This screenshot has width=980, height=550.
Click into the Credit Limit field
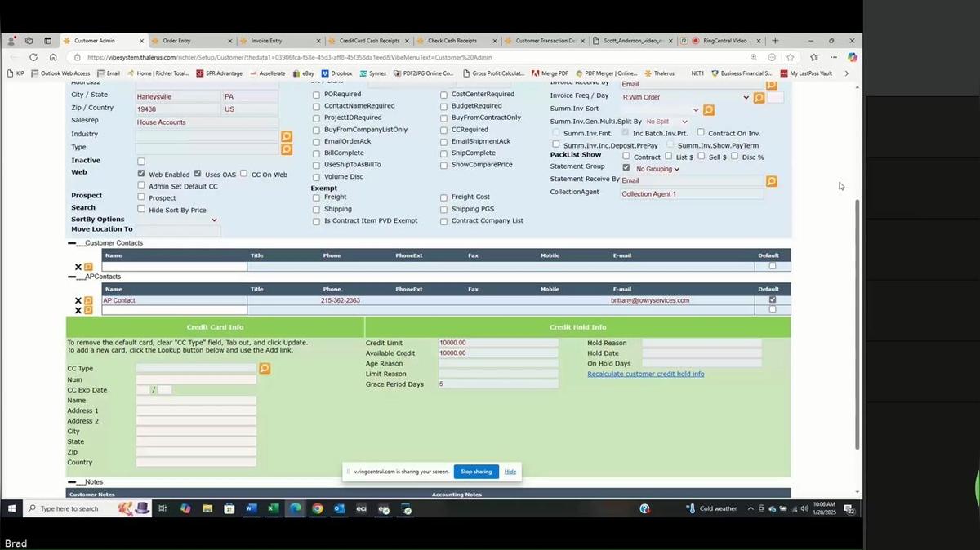tap(497, 343)
